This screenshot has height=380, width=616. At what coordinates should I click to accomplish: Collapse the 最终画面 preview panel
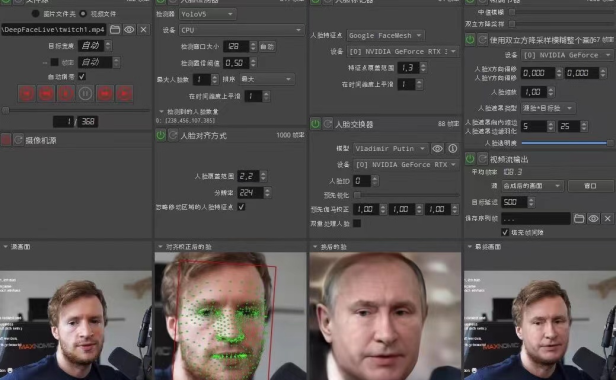(470, 247)
